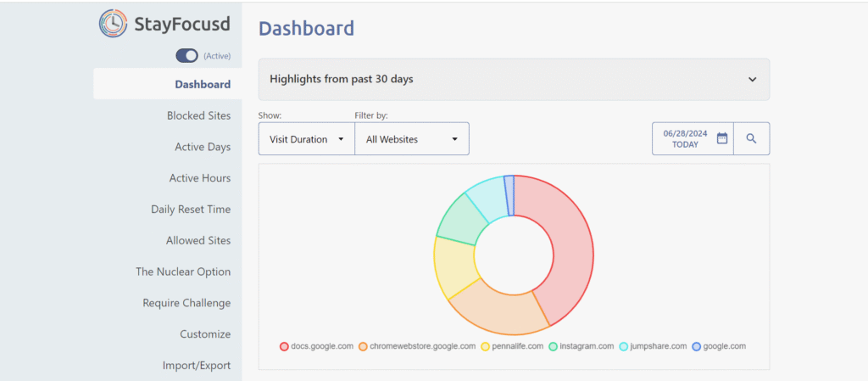Open the Active Hours settings
Image resolution: width=868 pixels, height=381 pixels.
pos(200,178)
